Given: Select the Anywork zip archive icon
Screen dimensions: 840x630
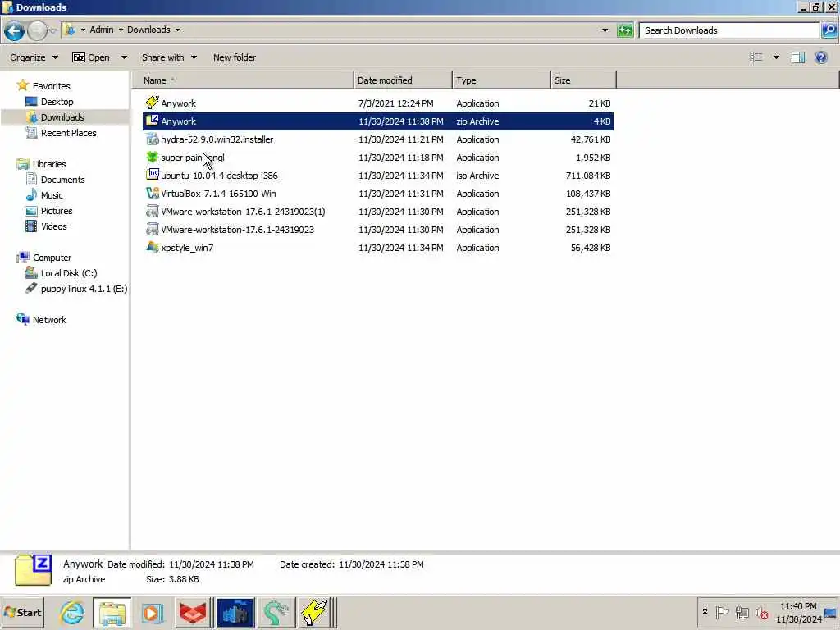Looking at the screenshot, I should coord(152,121).
